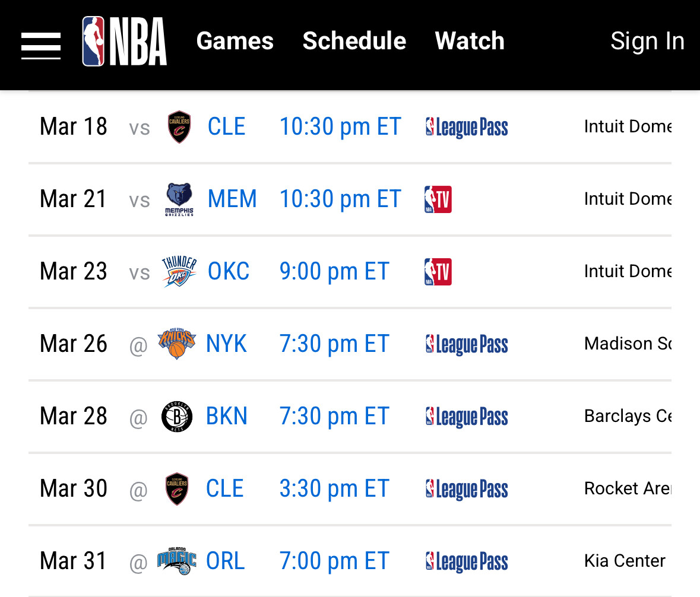The height and width of the screenshot is (597, 700).
Task: Click Cavaliers logo in Mar 18 row
Action: tap(179, 127)
